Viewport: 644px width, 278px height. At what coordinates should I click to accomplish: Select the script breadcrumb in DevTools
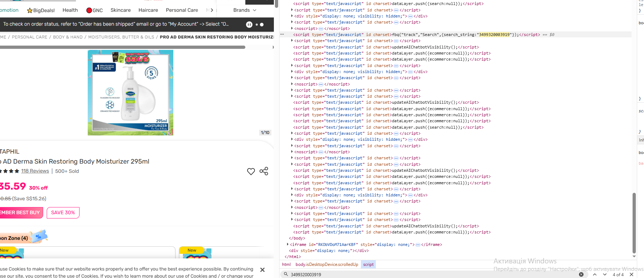[x=368, y=264]
